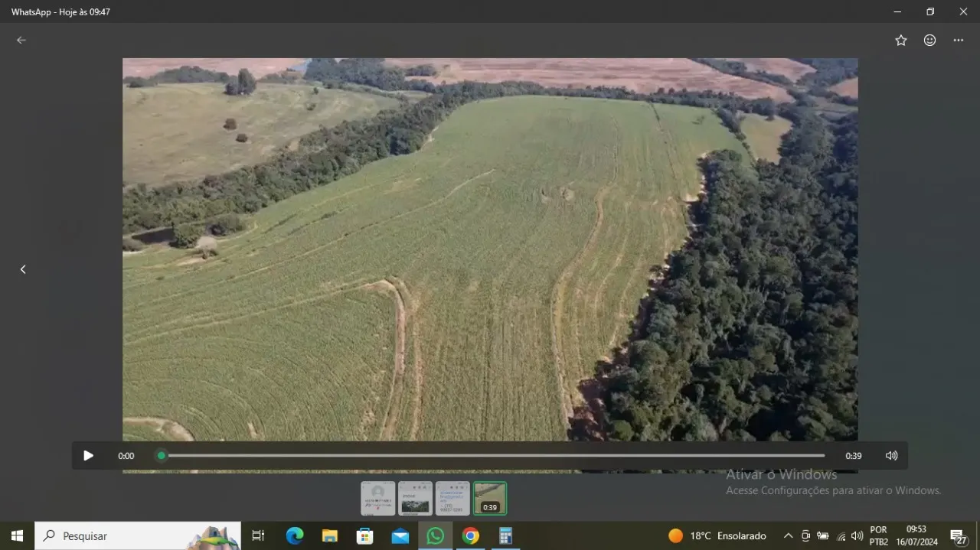Open Task View in the taskbar
Image resolution: width=980 pixels, height=550 pixels.
tap(258, 536)
